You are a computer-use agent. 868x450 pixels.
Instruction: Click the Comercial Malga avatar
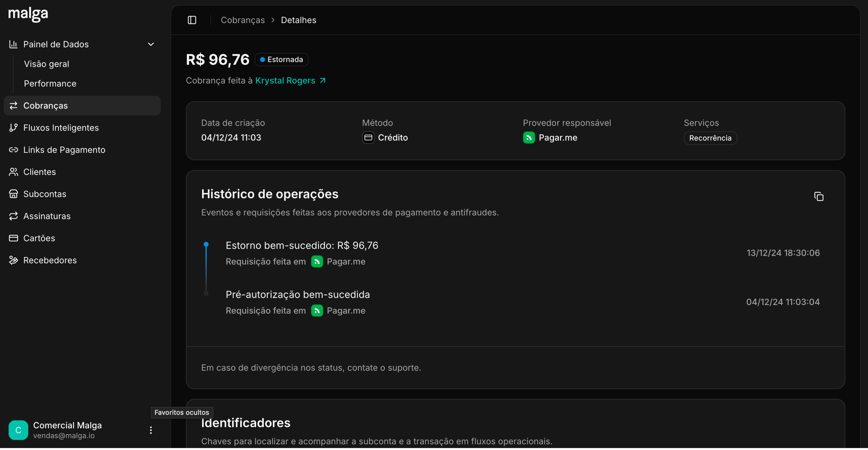point(18,430)
